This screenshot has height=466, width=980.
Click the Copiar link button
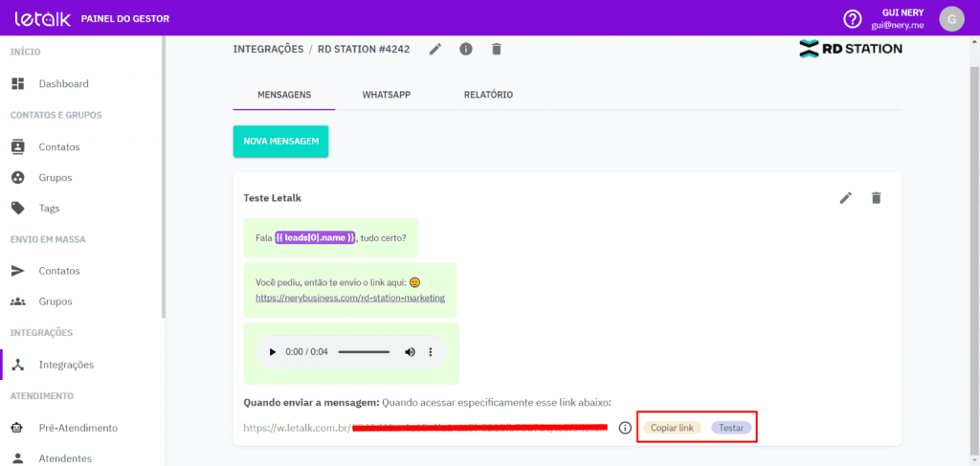[672, 428]
